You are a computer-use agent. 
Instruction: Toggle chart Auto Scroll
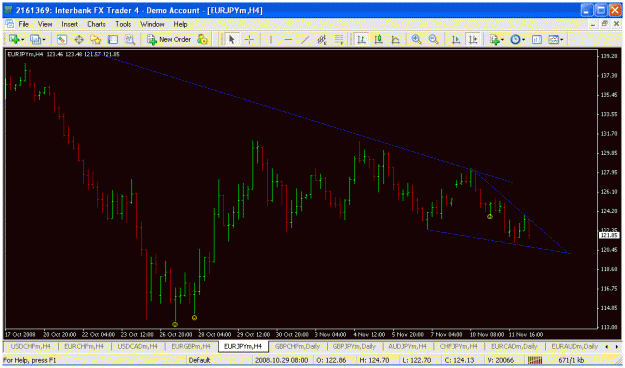click(456, 39)
